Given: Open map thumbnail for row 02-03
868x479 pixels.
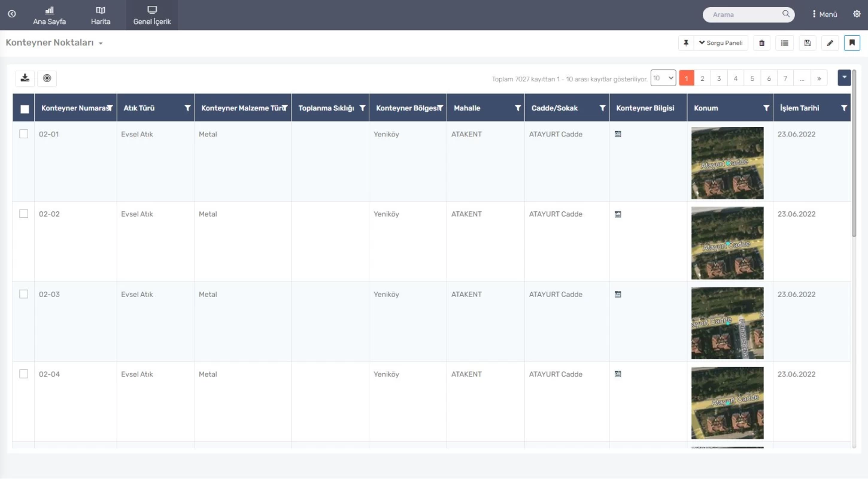Looking at the screenshot, I should (727, 323).
